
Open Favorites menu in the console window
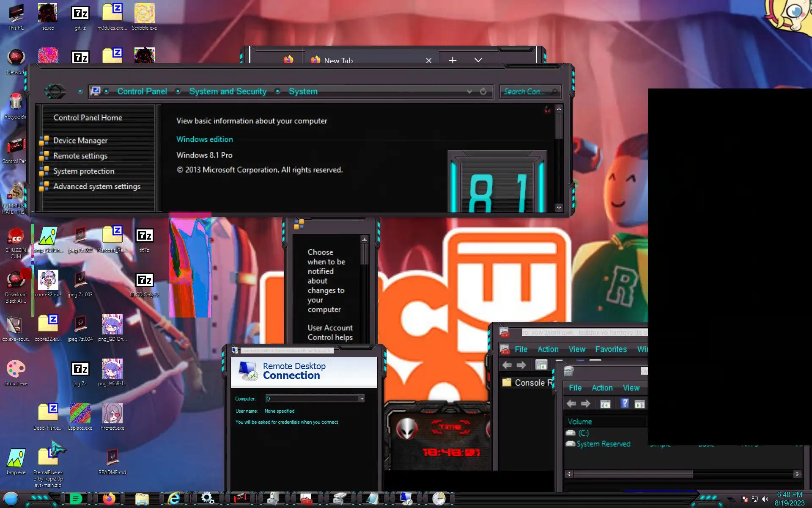611,349
